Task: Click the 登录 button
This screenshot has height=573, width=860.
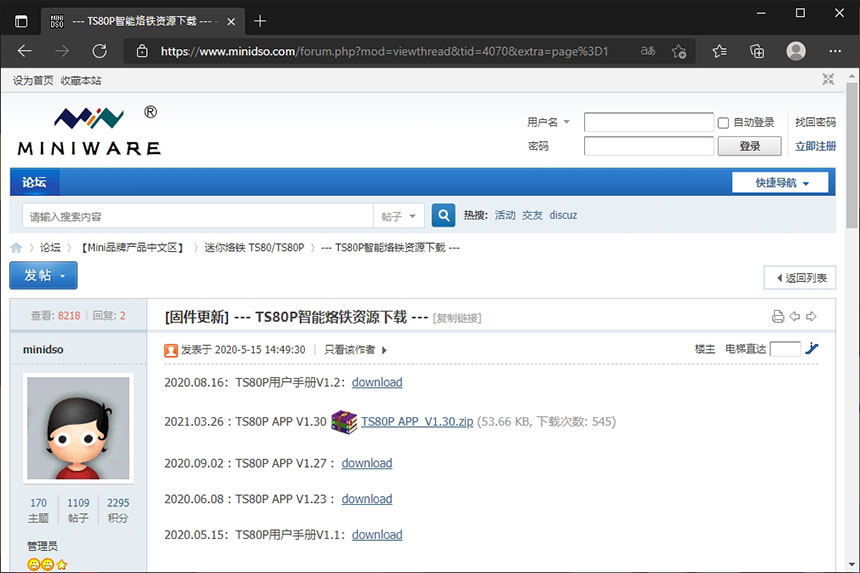Action: point(749,146)
